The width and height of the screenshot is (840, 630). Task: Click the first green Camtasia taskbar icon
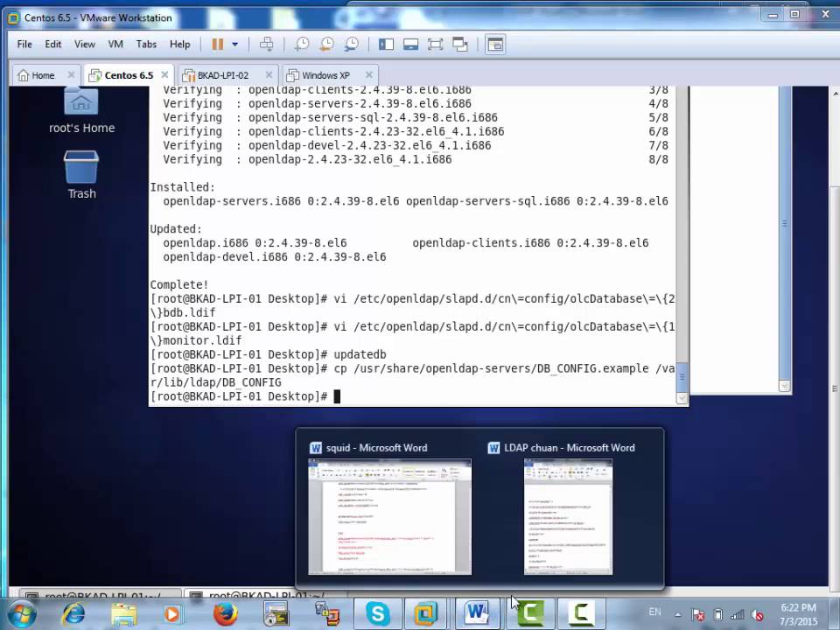(530, 614)
